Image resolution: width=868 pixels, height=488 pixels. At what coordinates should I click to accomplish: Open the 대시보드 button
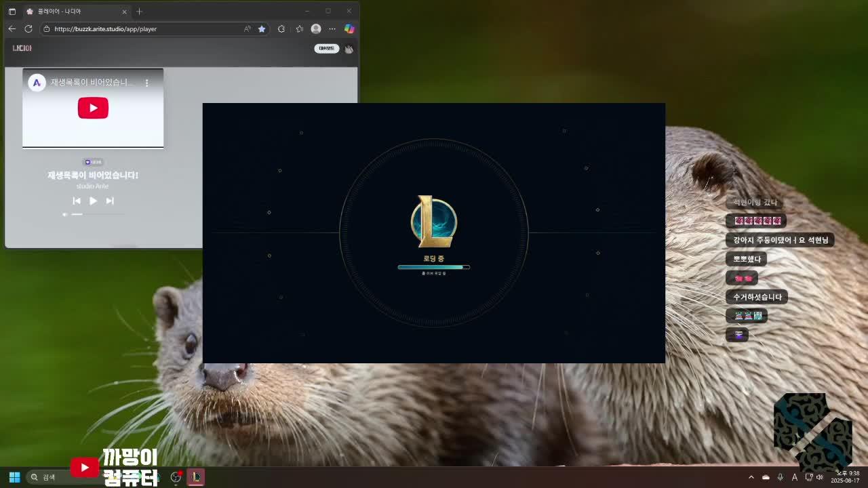click(326, 48)
